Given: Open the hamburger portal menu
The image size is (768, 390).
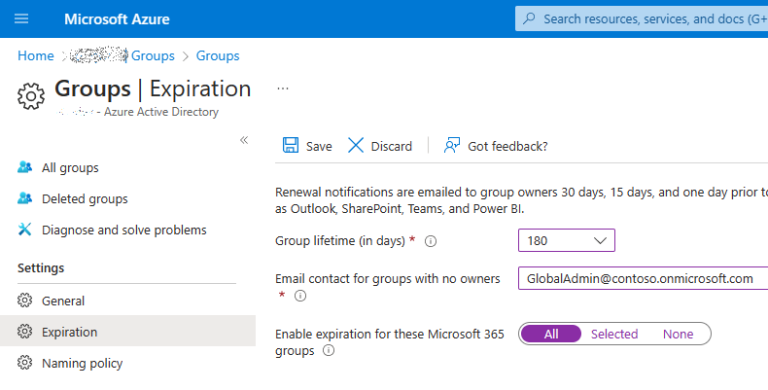Looking at the screenshot, I should [x=21, y=19].
